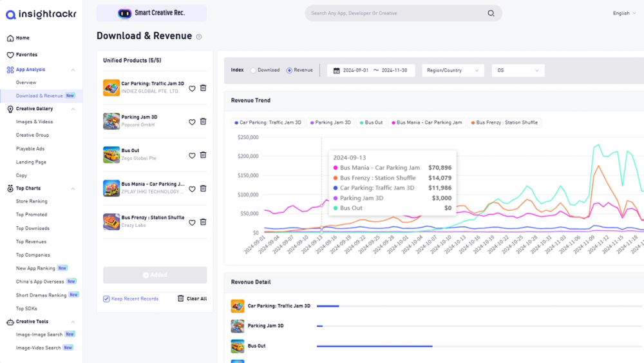Toggle Bus Mania - Car Parking Jam legend series
644x363 pixels.
[x=427, y=123]
